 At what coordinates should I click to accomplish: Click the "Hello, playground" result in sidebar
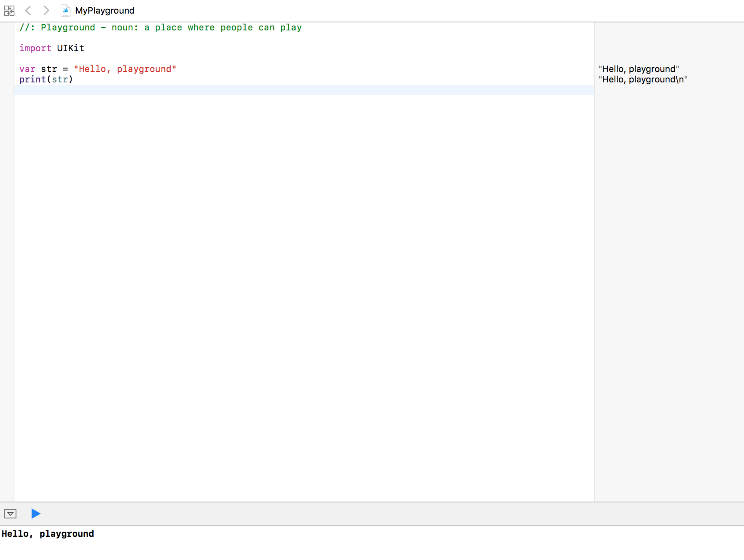[x=639, y=69]
